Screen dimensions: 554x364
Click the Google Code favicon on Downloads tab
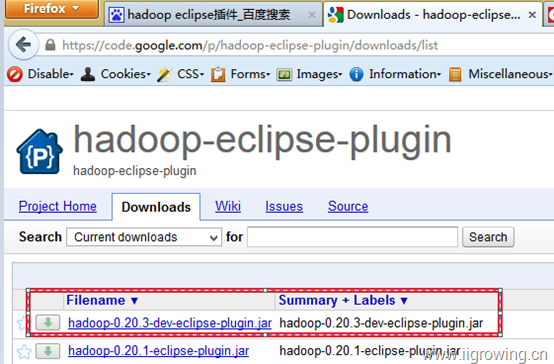[x=336, y=15]
